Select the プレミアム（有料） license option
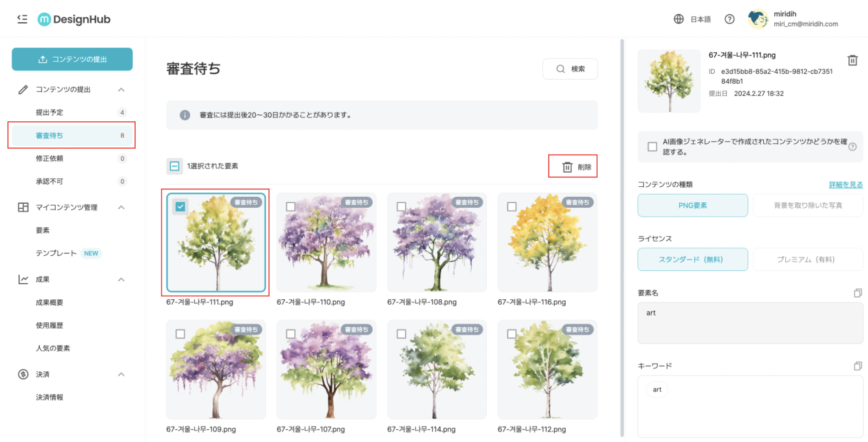The width and height of the screenshot is (868, 442). point(807,259)
